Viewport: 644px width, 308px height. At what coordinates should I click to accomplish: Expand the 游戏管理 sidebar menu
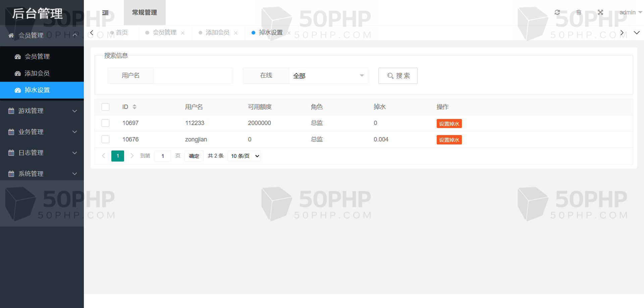click(x=42, y=111)
